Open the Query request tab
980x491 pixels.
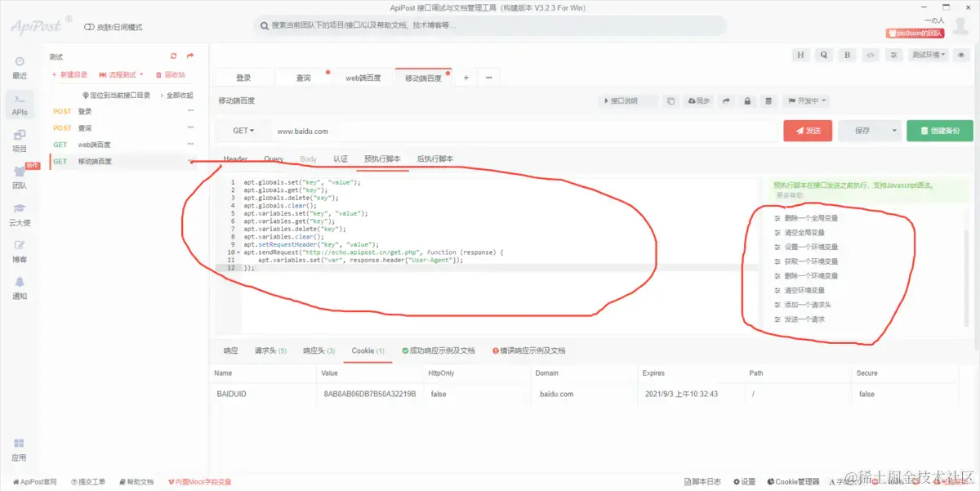click(274, 159)
